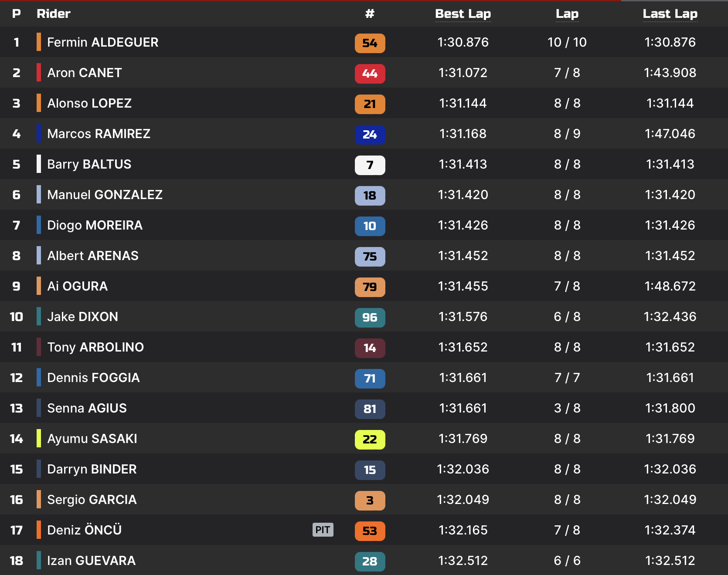Screen dimensions: 728x575
Task: Click Izan Guevara's teal 28 badge
Action: [370, 561]
